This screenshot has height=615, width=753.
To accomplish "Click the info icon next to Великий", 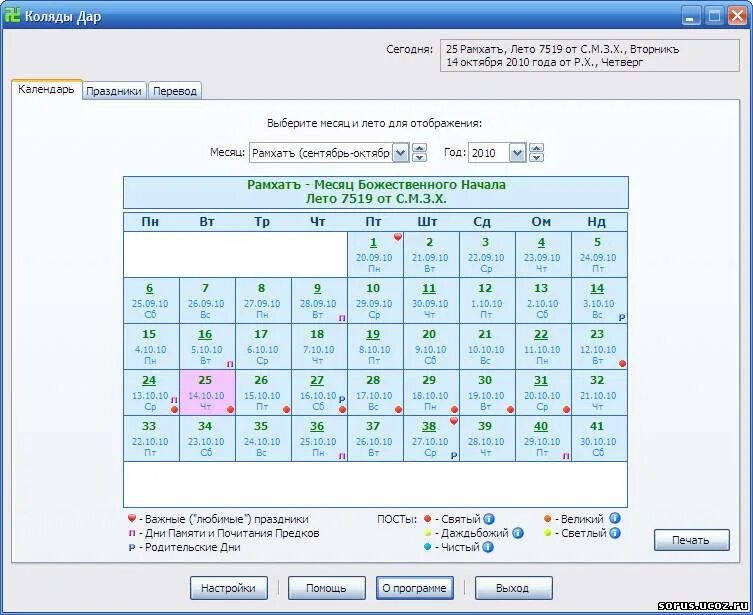I will [615, 519].
